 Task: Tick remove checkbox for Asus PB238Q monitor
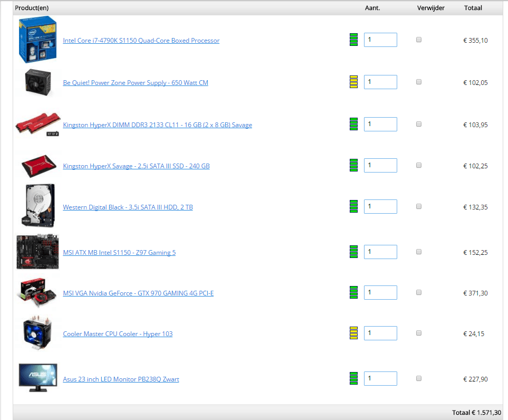(418, 378)
